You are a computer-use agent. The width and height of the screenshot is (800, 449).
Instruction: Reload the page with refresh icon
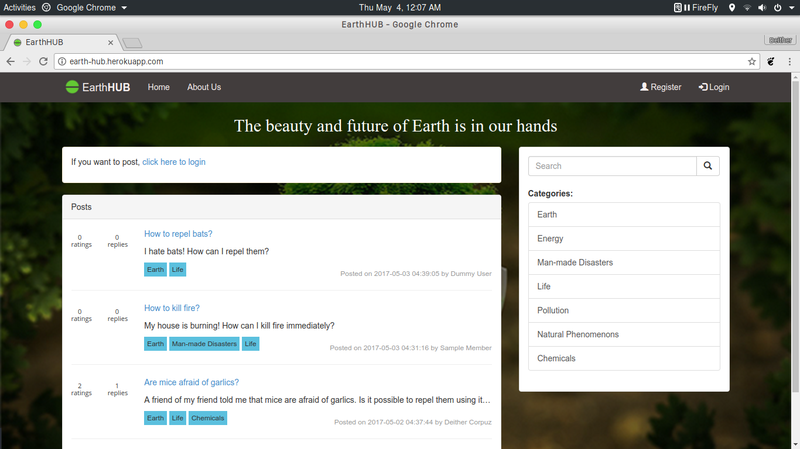coord(43,61)
